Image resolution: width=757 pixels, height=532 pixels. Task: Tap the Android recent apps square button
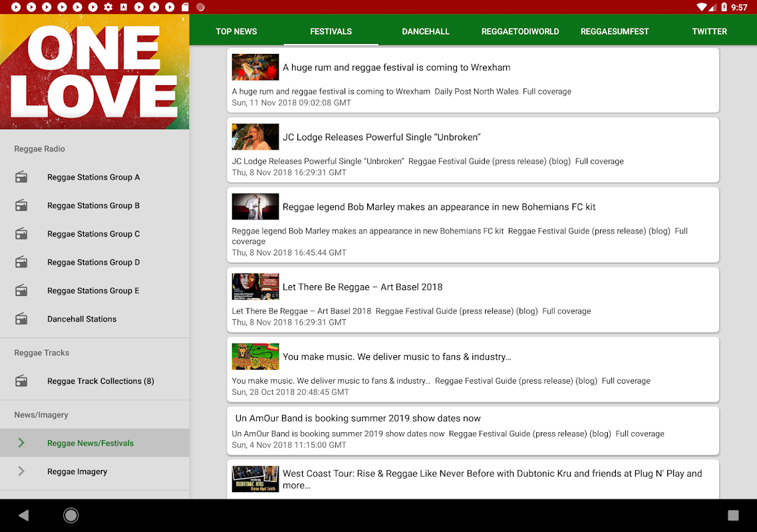(733, 515)
